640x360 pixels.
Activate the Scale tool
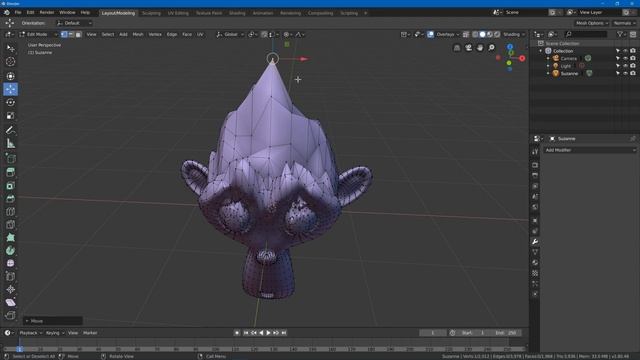coord(11,116)
